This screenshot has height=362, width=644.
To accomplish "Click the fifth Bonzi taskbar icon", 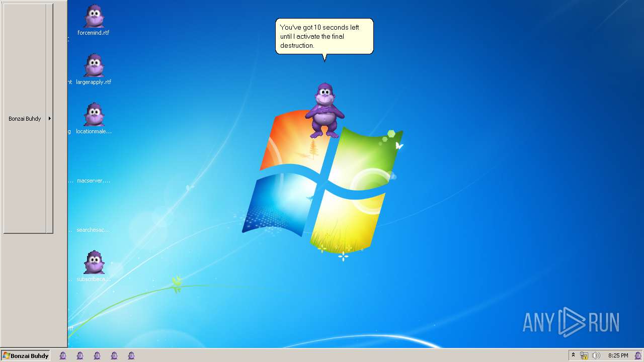I will 131,355.
